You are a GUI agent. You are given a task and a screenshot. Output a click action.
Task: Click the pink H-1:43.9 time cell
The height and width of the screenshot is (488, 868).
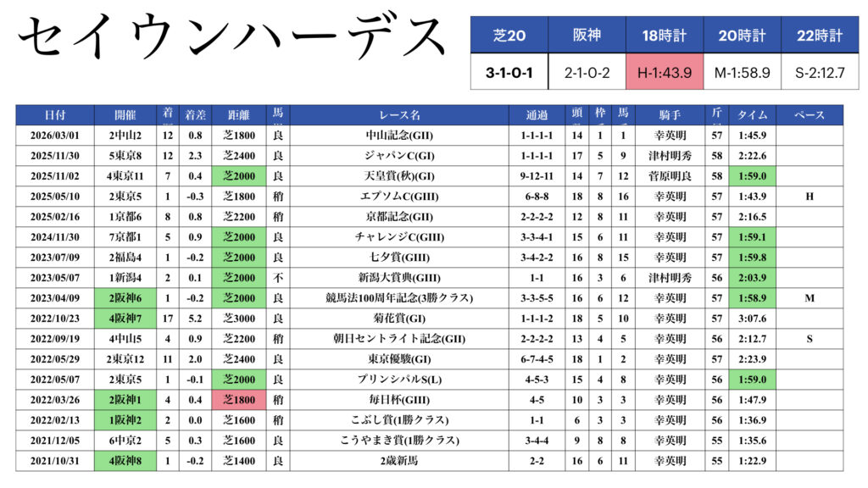(x=665, y=73)
